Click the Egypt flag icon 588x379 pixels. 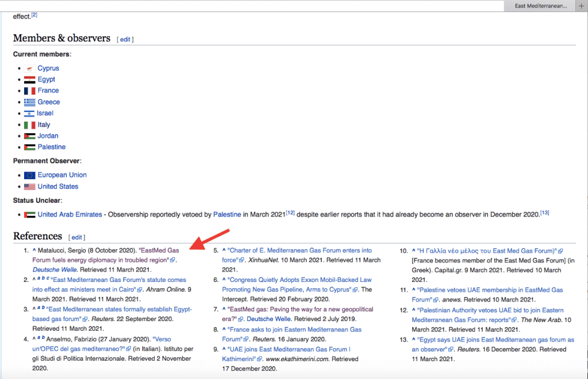29,80
